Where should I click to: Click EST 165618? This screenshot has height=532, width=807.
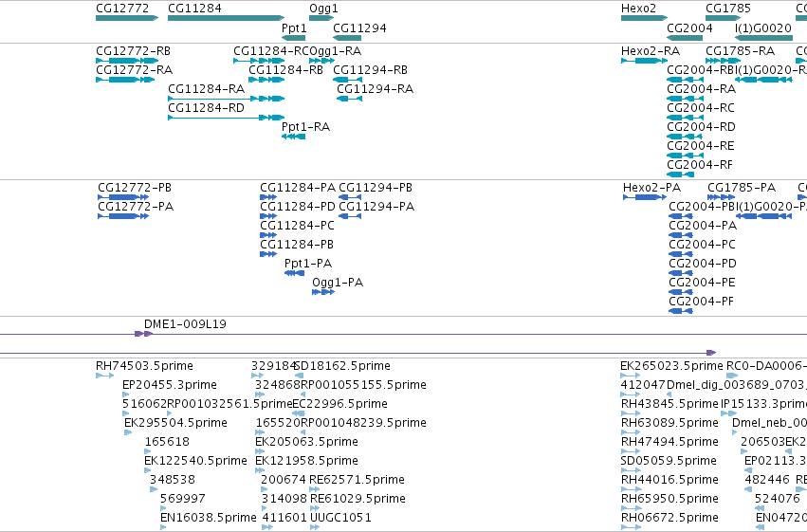[x=148, y=452]
